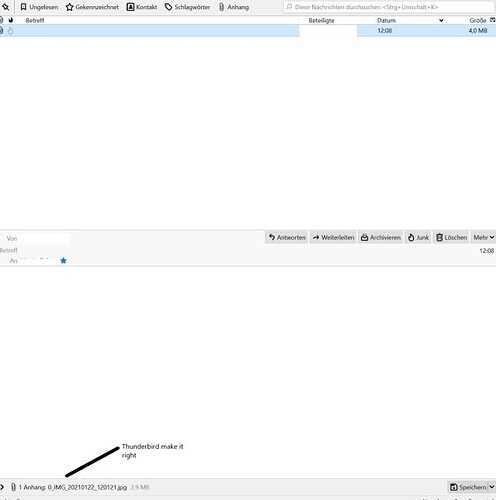Forward the message with Weiterleiten
The height and width of the screenshot is (500, 496).
(333, 237)
